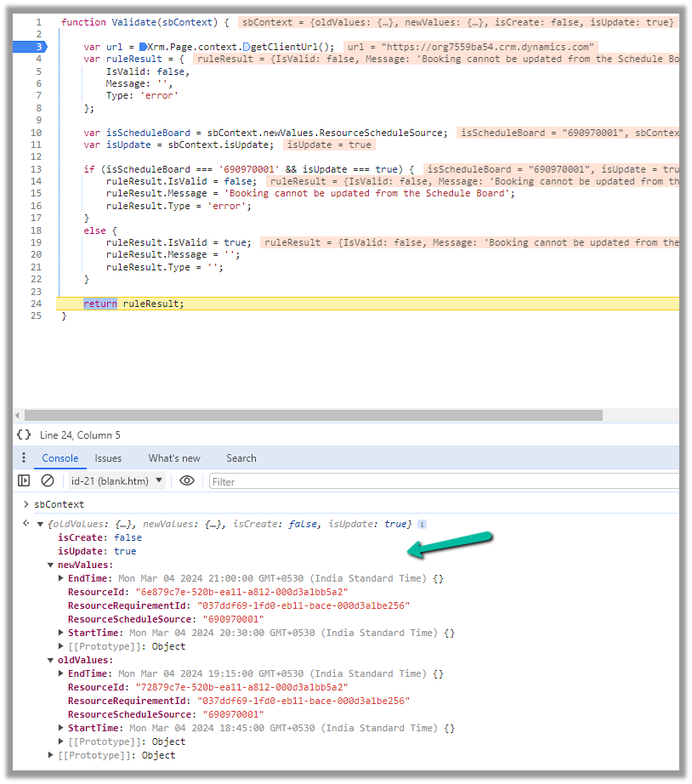Click the pretty-print curly braces icon
This screenshot has width=692, height=784.
pos(24,435)
